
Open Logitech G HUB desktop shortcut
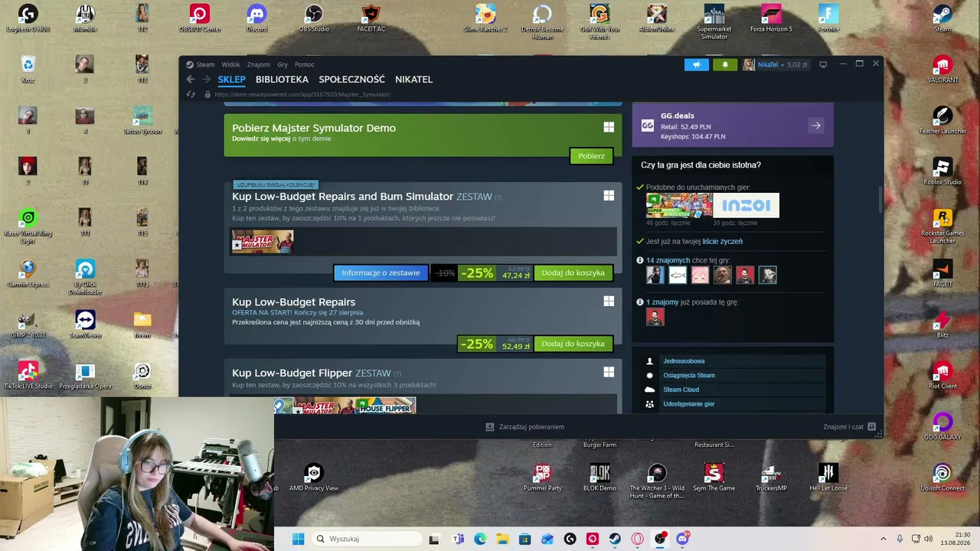click(28, 19)
